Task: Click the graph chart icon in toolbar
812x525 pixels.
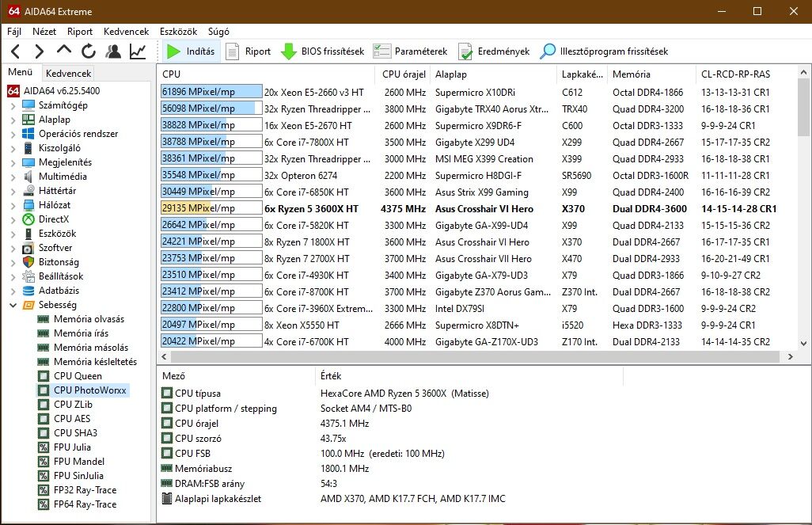Action: pos(138,51)
